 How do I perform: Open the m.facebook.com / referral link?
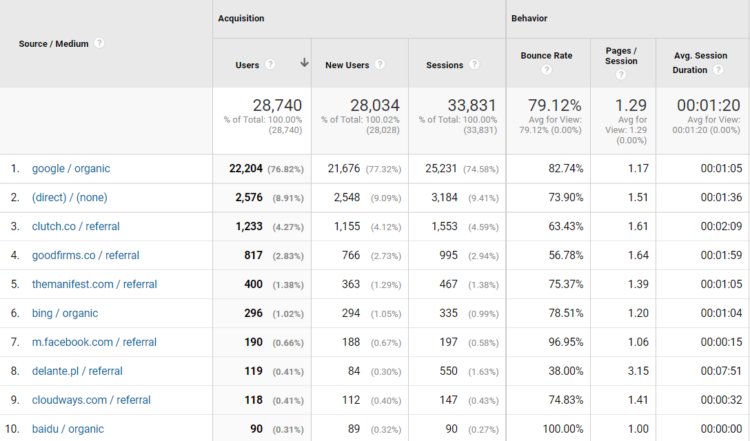click(x=94, y=342)
